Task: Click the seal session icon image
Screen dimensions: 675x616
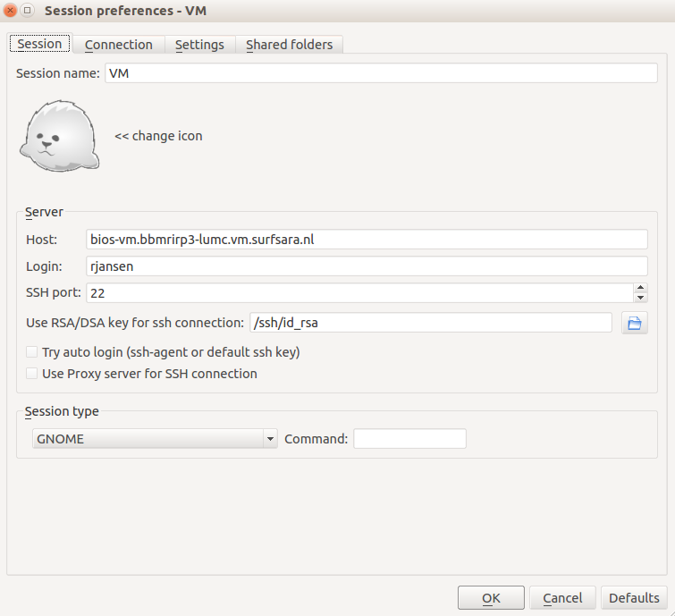Action: [60, 136]
